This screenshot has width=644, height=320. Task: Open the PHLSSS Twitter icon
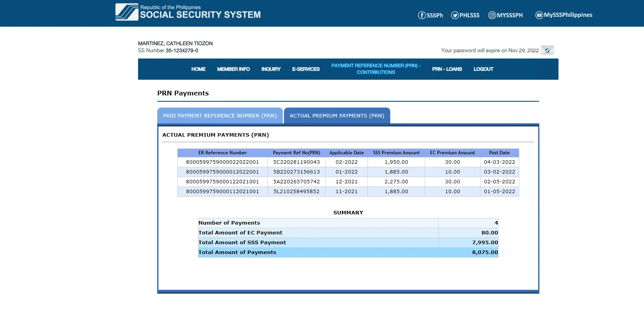point(455,15)
